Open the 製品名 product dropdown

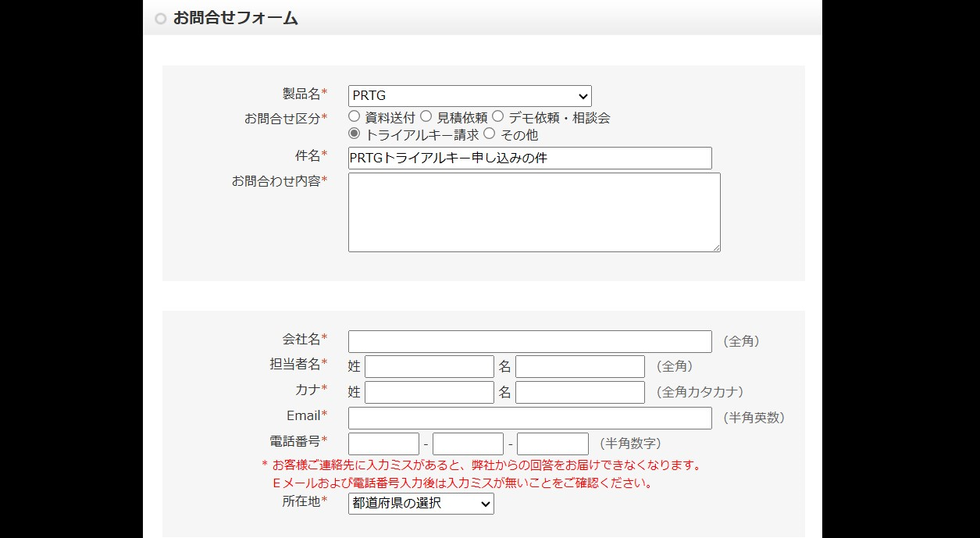(470, 96)
